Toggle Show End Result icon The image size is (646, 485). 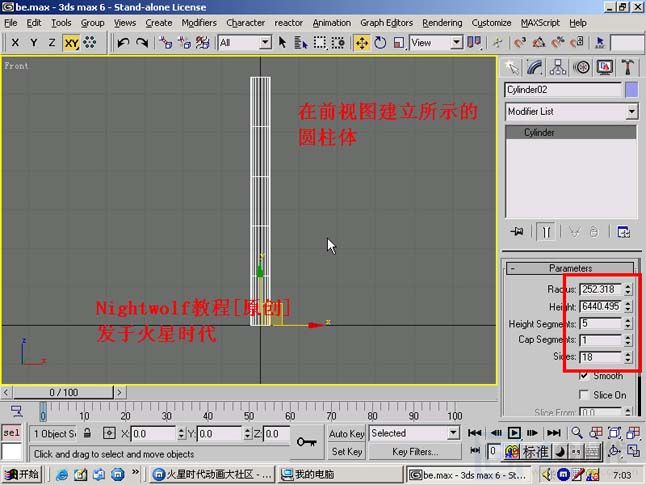[546, 232]
